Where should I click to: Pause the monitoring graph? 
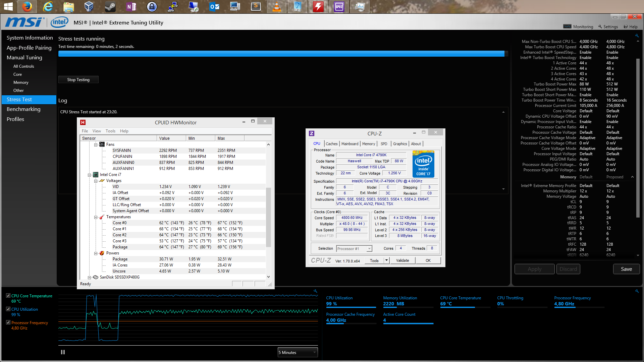[x=63, y=352]
